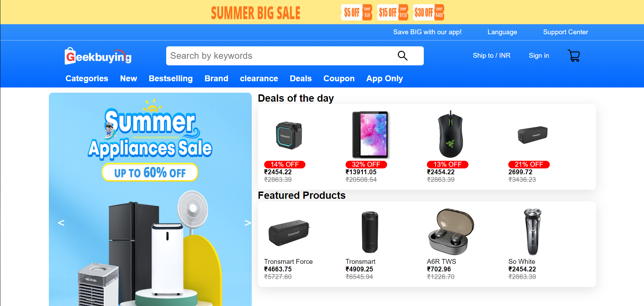
Task: Click the Geekbuying logo
Action: click(98, 56)
